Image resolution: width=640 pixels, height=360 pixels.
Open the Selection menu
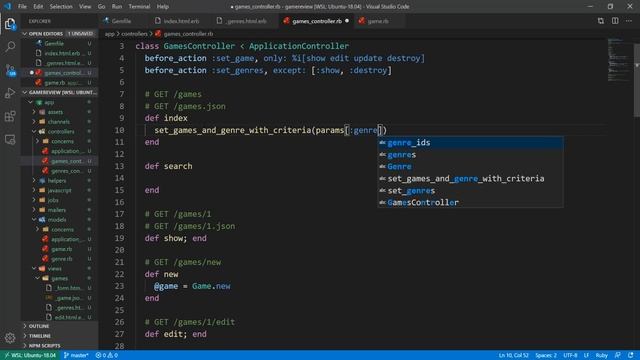point(61,7)
